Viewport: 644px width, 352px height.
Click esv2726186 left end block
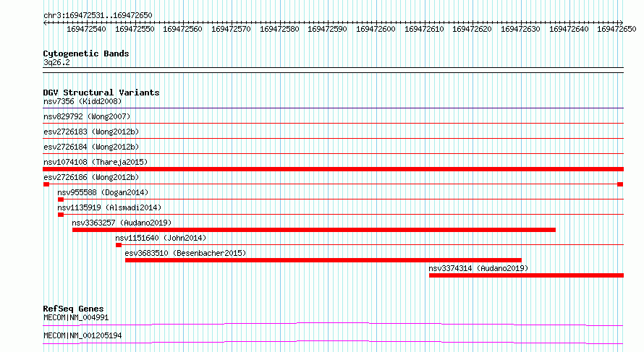[46, 184]
